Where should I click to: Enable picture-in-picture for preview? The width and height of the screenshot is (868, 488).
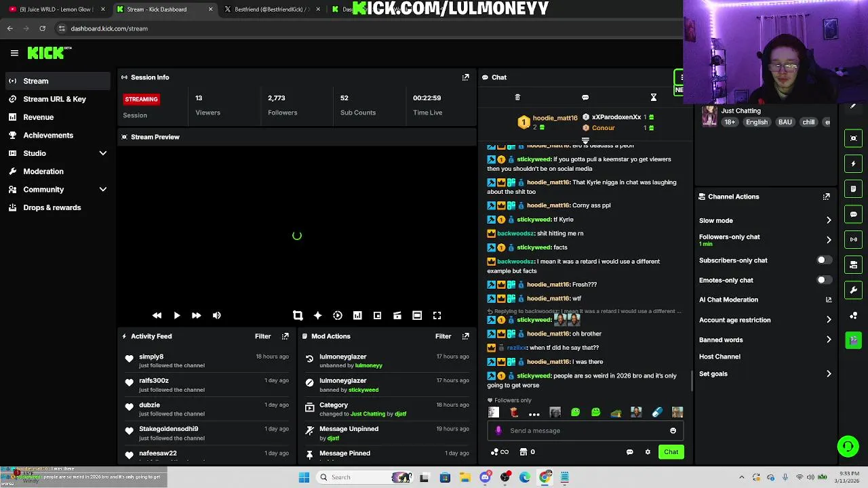tap(377, 315)
